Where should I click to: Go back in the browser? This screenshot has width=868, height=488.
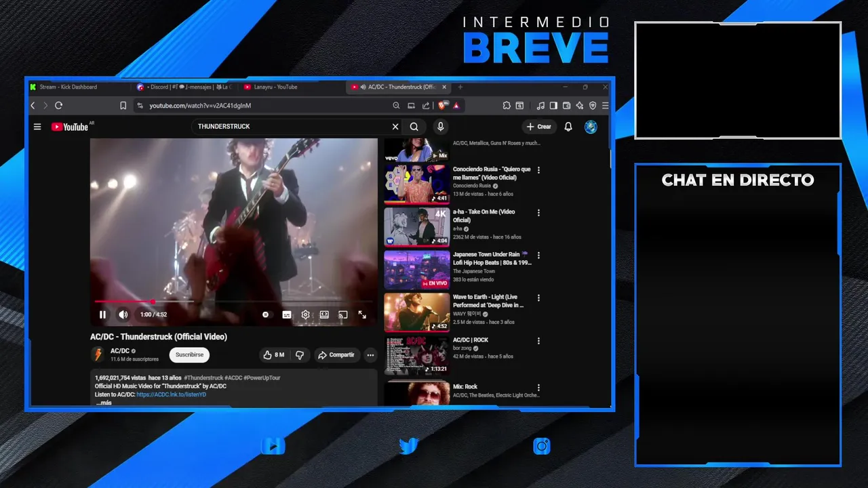click(33, 106)
